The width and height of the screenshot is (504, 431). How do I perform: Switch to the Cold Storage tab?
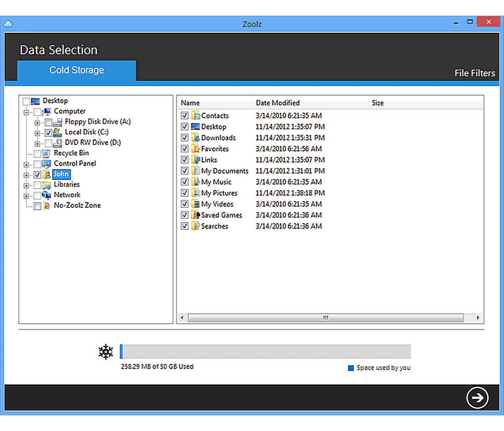pos(76,70)
